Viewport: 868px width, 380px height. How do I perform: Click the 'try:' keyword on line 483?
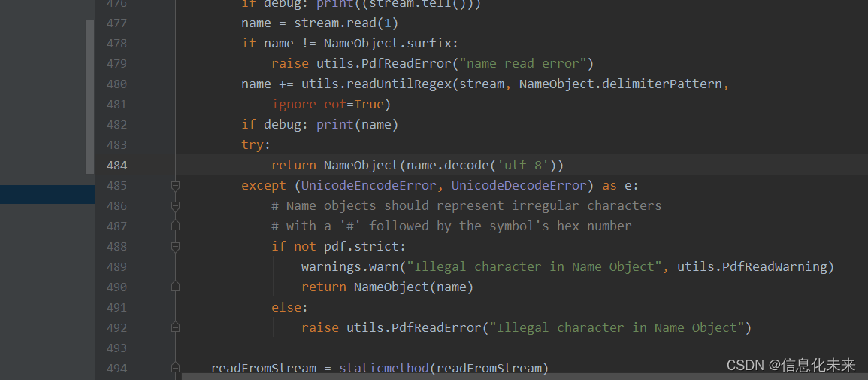coord(256,145)
